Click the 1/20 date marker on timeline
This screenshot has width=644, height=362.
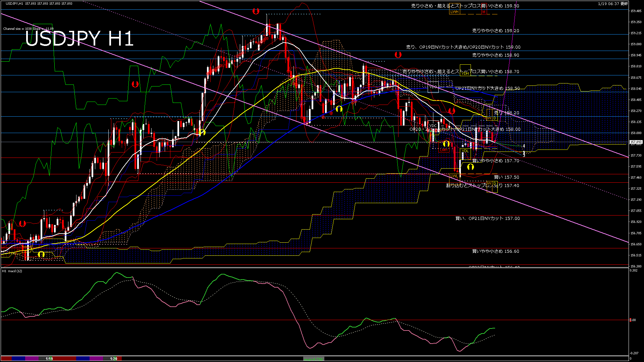pos(114,359)
